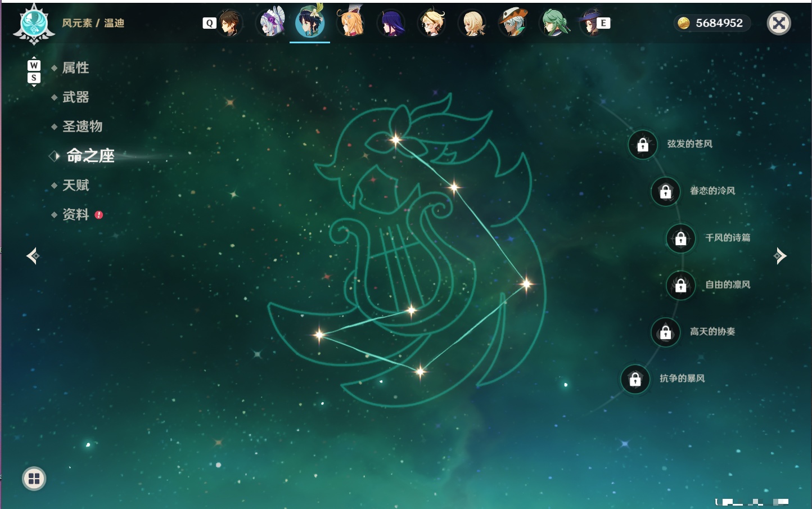Click the W/S menu navigation key hint
Viewport: 812px width, 509px height.
pos(34,71)
